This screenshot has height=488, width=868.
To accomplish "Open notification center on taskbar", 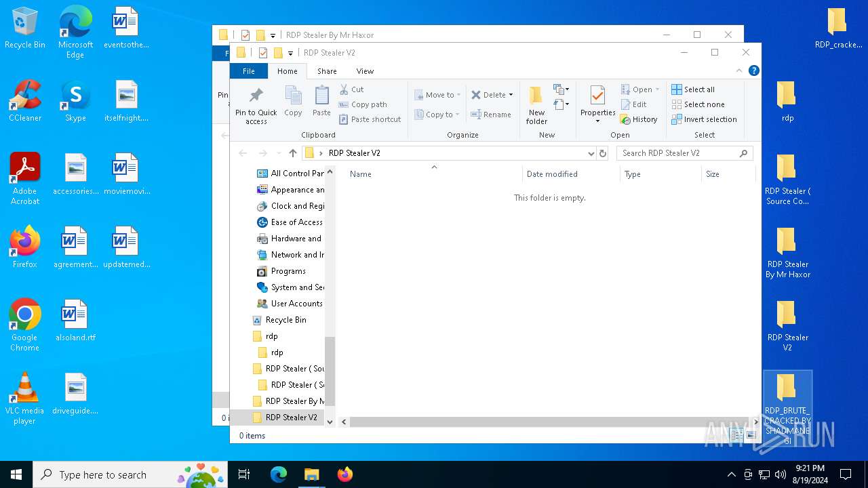I will [846, 474].
